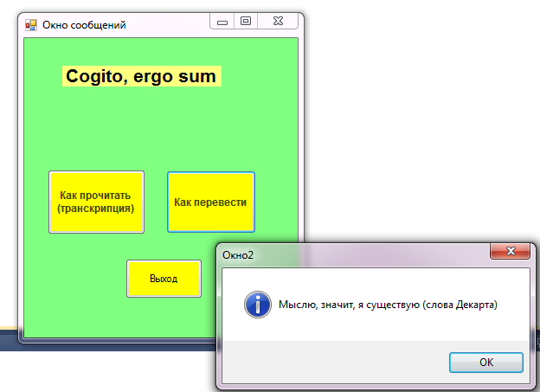Click the "Окно сообщений" window title
This screenshot has width=540, height=392.
(x=84, y=25)
